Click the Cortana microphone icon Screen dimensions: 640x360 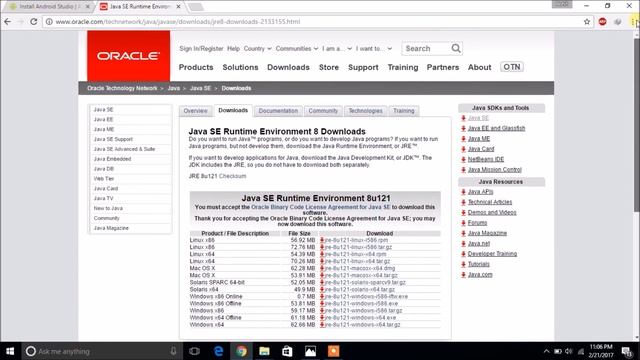coord(173,351)
